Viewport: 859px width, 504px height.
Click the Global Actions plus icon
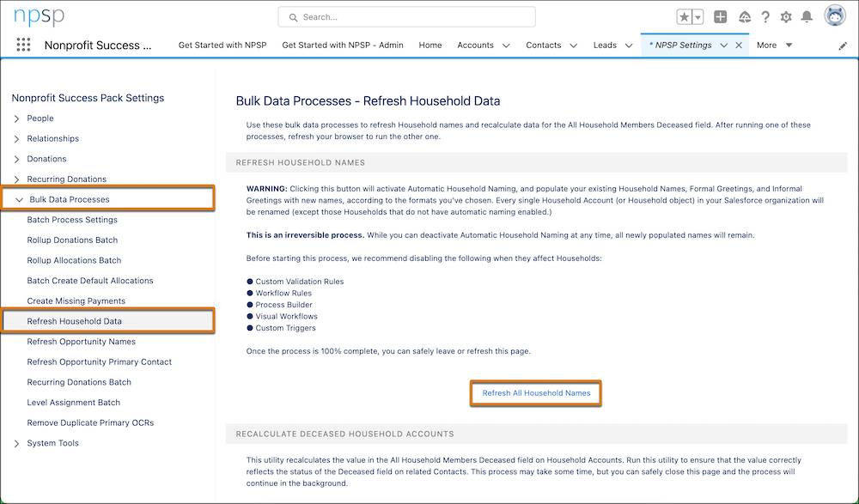(x=721, y=17)
